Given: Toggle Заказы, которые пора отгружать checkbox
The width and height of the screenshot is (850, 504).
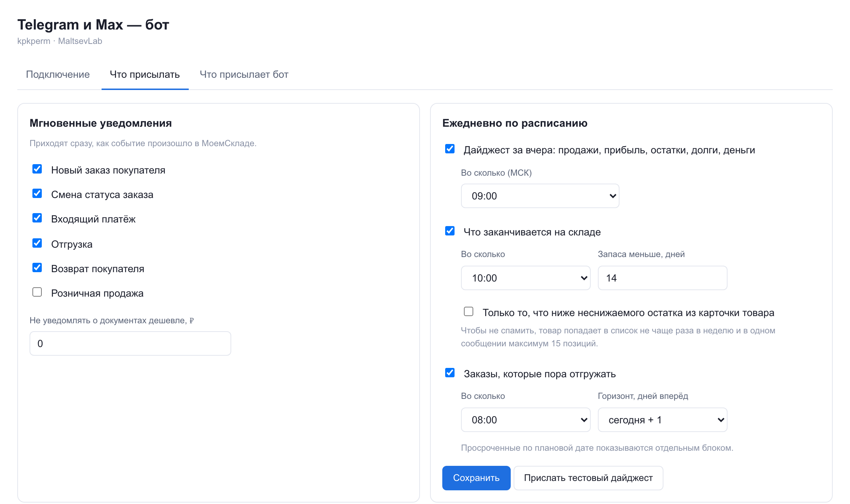Looking at the screenshot, I should [450, 373].
